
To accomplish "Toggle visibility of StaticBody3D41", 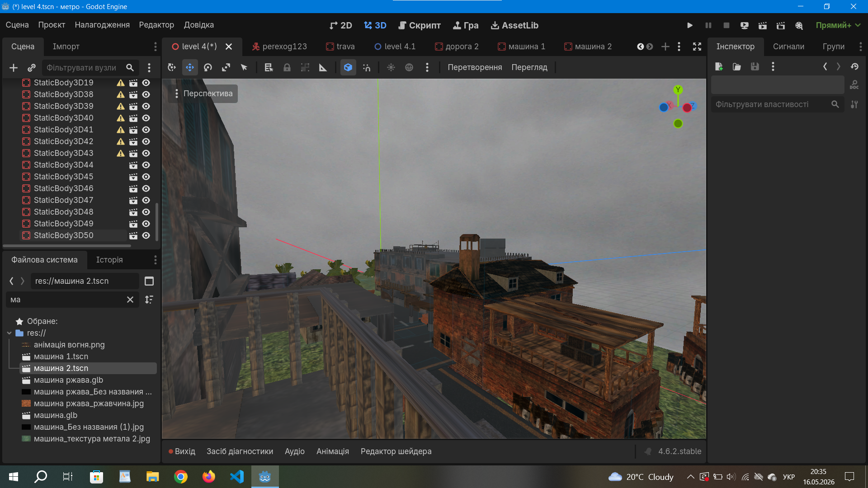I will click(x=146, y=130).
